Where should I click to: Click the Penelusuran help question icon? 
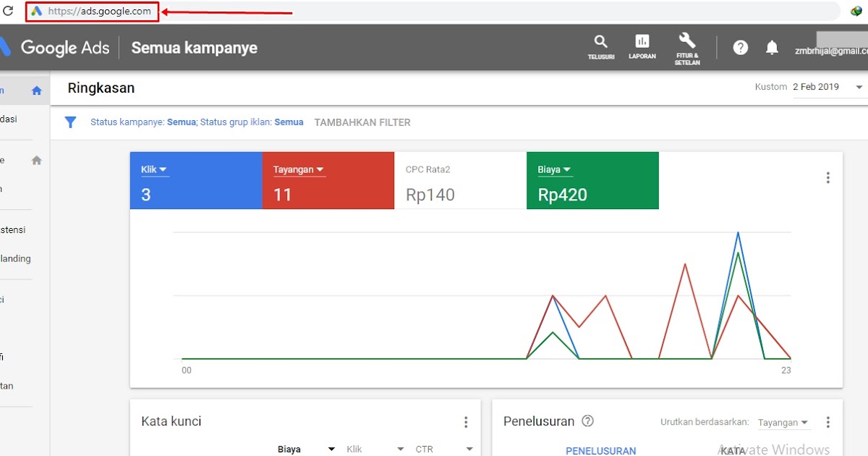[x=588, y=421]
